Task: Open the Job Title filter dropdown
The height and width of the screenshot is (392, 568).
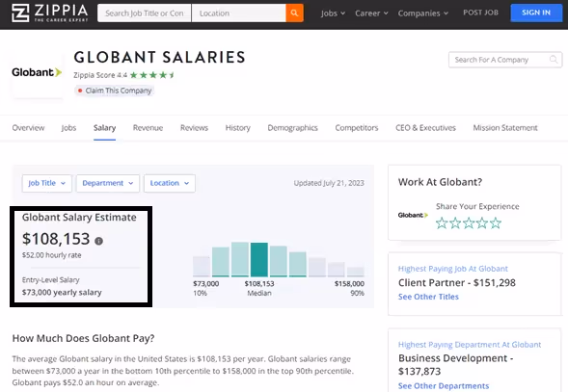Action: point(46,183)
